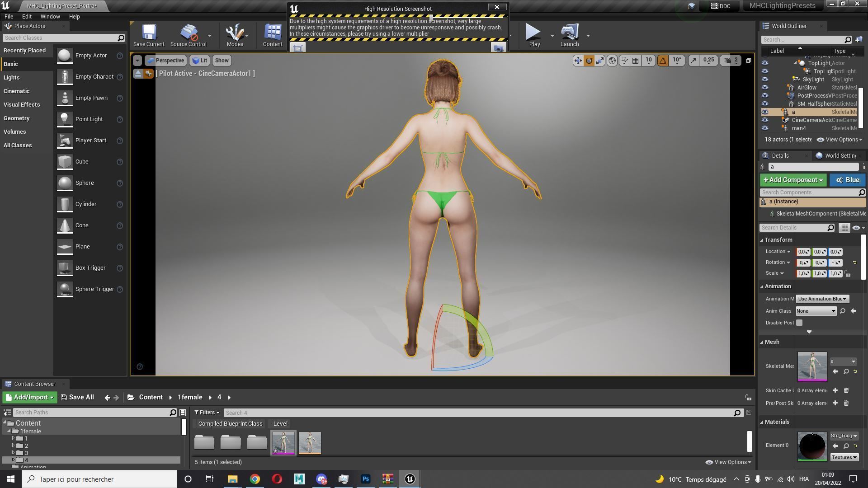Open the Window menu
The width and height of the screenshot is (868, 488).
coord(50,16)
